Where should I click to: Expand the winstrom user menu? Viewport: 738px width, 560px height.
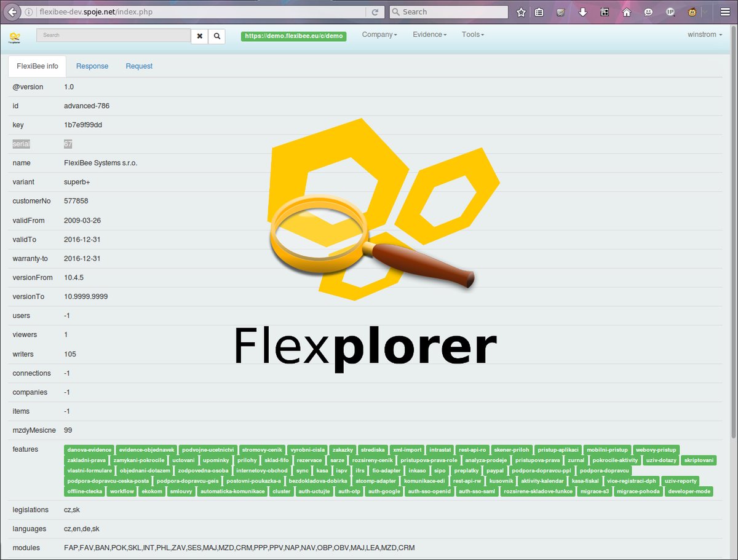tap(704, 34)
